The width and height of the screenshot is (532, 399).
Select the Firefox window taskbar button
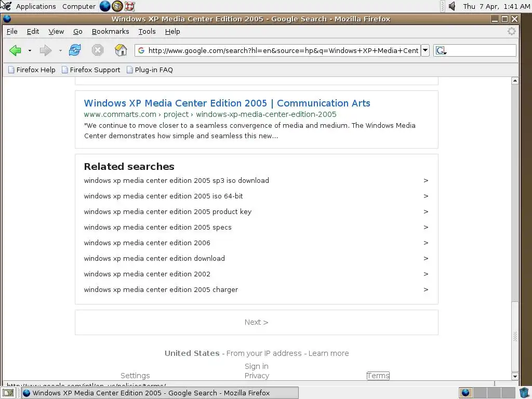tap(160, 393)
